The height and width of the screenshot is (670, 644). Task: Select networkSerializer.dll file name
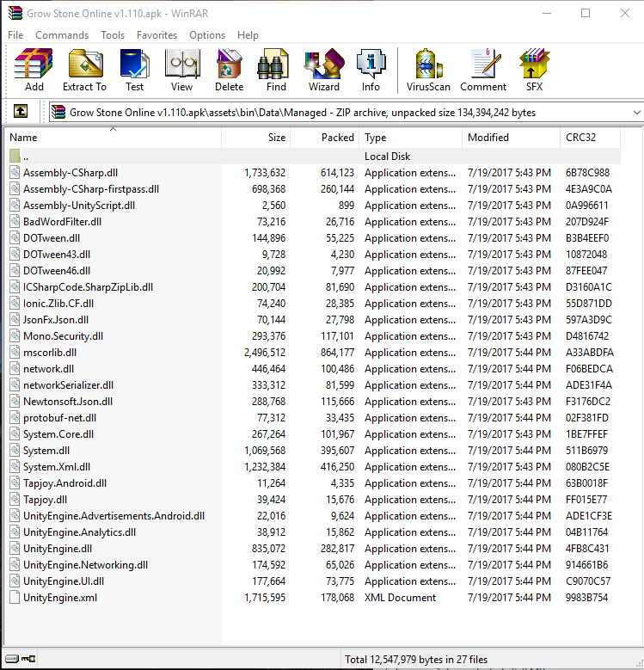(68, 385)
